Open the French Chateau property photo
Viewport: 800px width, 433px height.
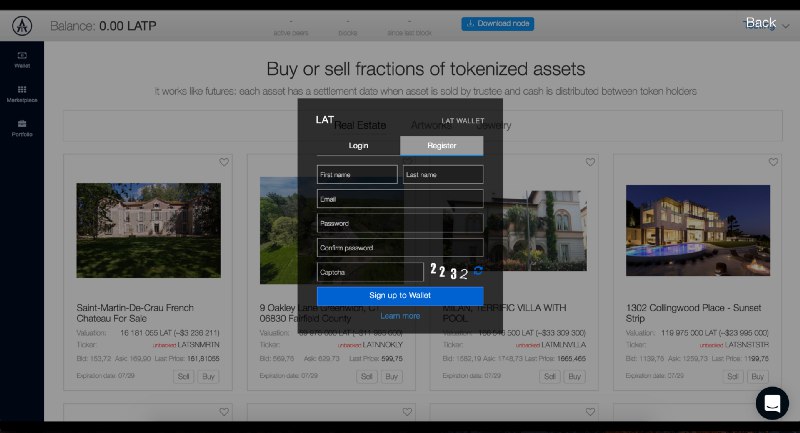pyautogui.click(x=148, y=231)
